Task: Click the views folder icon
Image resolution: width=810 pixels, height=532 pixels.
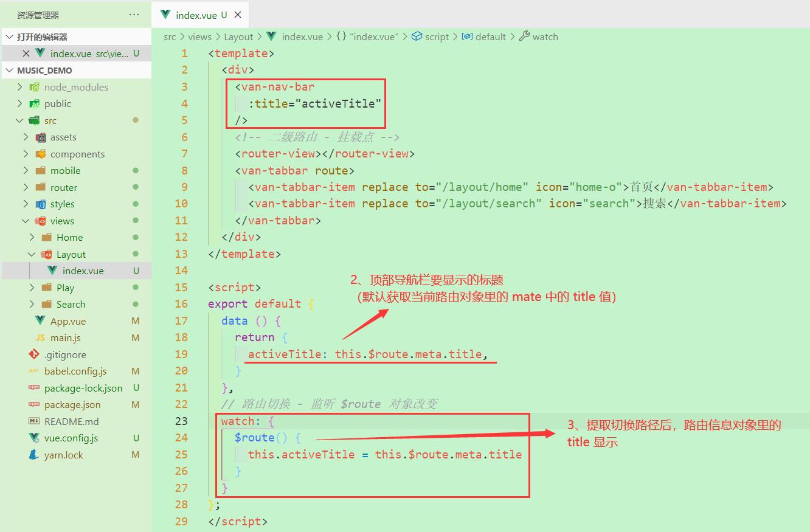Action: pyautogui.click(x=41, y=221)
